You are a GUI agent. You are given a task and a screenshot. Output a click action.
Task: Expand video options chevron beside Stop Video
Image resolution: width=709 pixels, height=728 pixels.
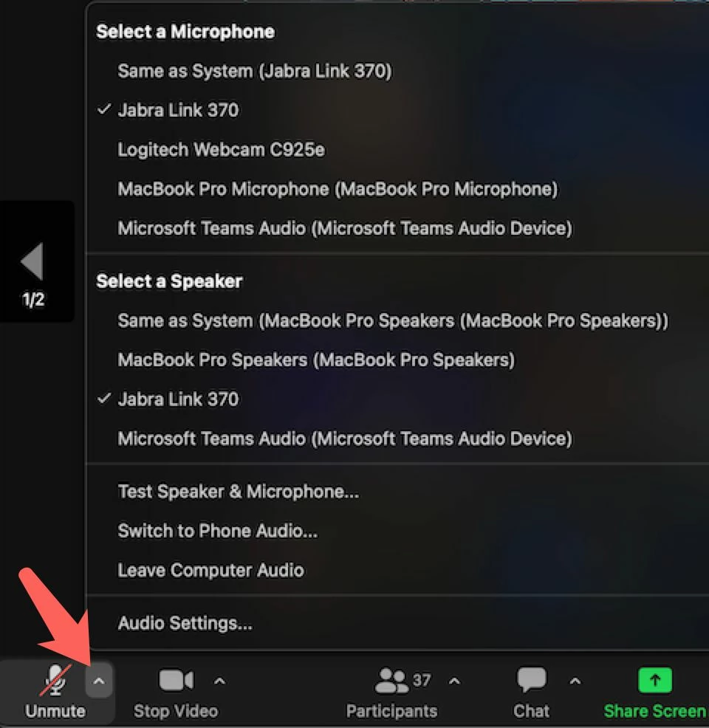click(x=219, y=681)
